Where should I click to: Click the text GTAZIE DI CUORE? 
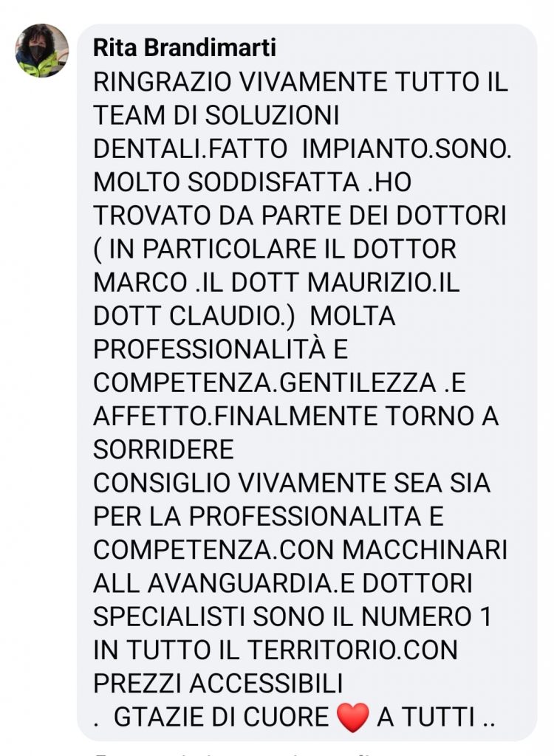222,717
